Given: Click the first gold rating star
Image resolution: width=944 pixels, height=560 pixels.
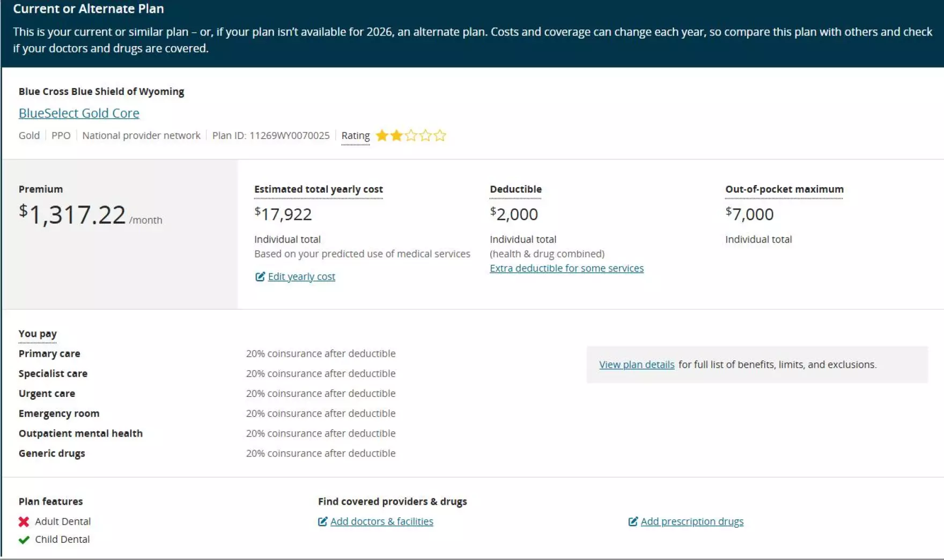Looking at the screenshot, I should [x=382, y=136].
